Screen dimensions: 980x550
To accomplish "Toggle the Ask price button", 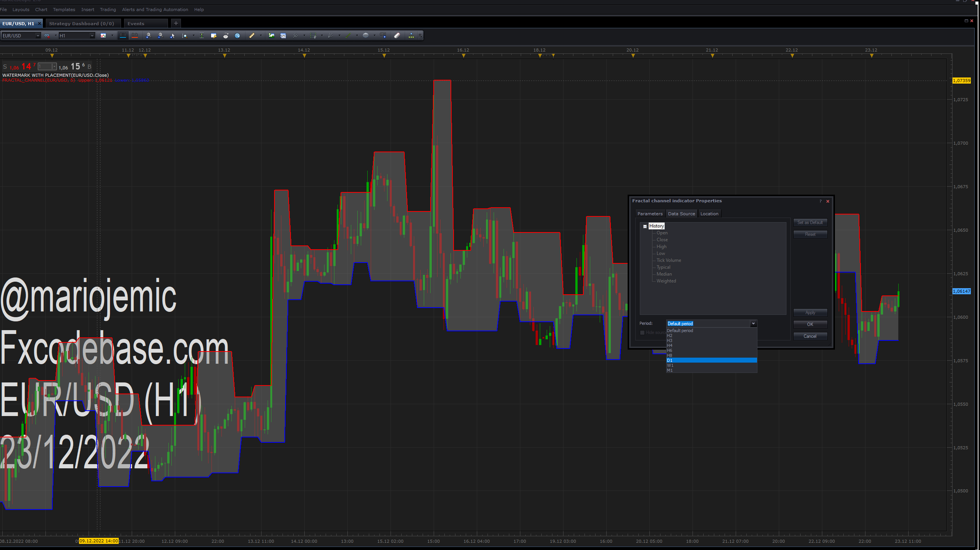I will click(x=135, y=35).
